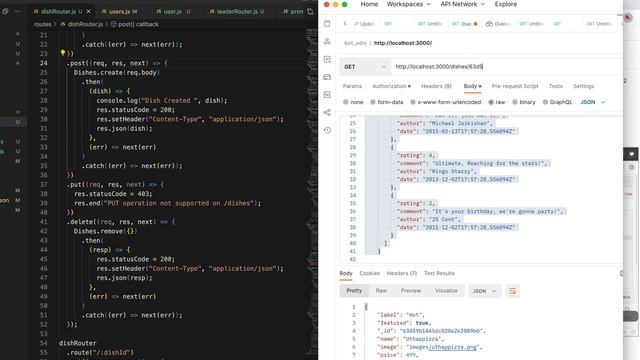The width and height of the screenshot is (640, 360).
Task: Click the back arrow before request tabs
Action: pos(345,24)
